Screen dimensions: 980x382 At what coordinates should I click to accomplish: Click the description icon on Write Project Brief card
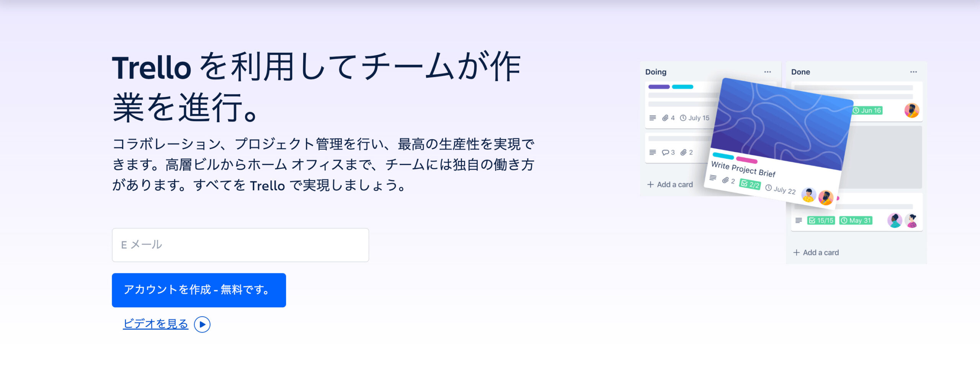[x=713, y=178]
